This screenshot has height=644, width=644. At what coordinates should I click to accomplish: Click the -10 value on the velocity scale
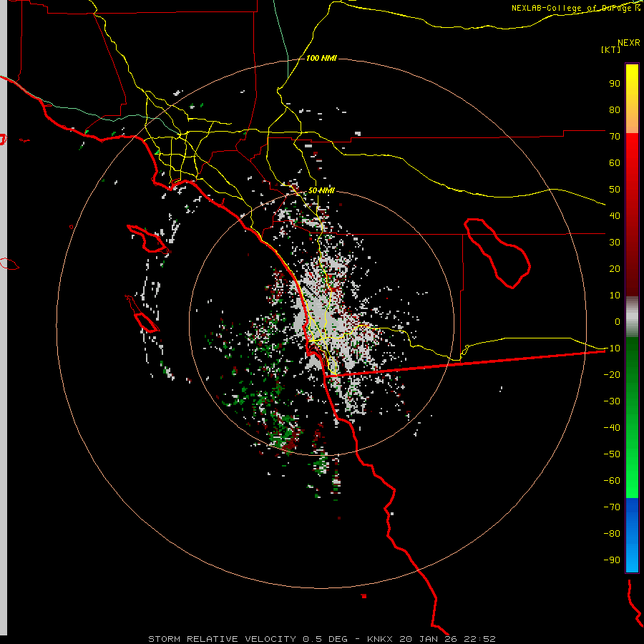pyautogui.click(x=612, y=348)
